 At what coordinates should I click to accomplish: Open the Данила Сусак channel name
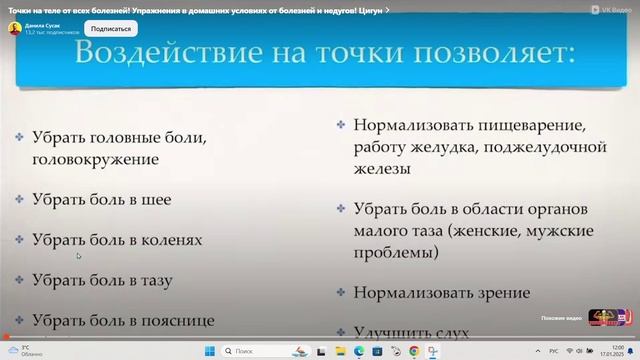[42, 26]
